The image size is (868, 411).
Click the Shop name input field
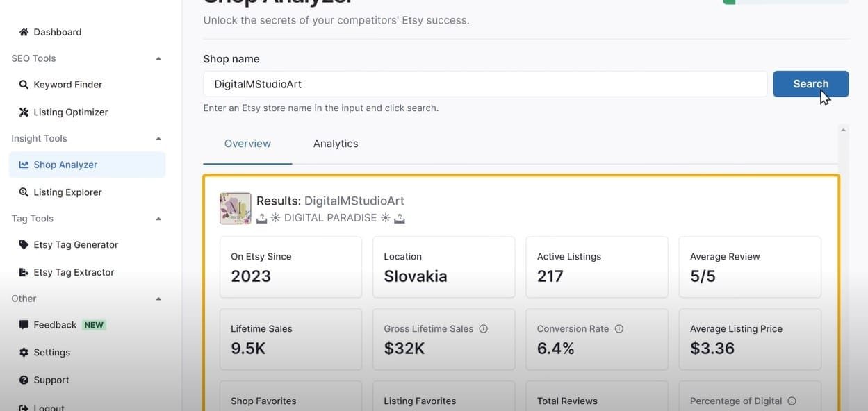485,84
